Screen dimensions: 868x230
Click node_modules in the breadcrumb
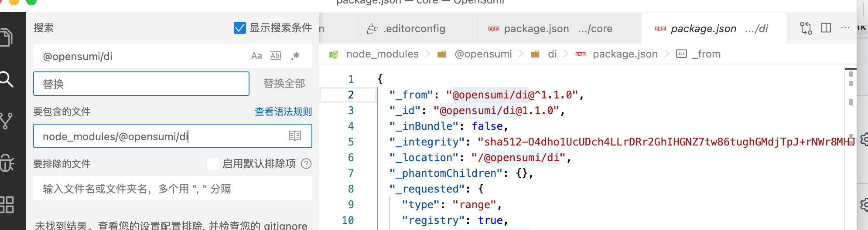pos(382,54)
